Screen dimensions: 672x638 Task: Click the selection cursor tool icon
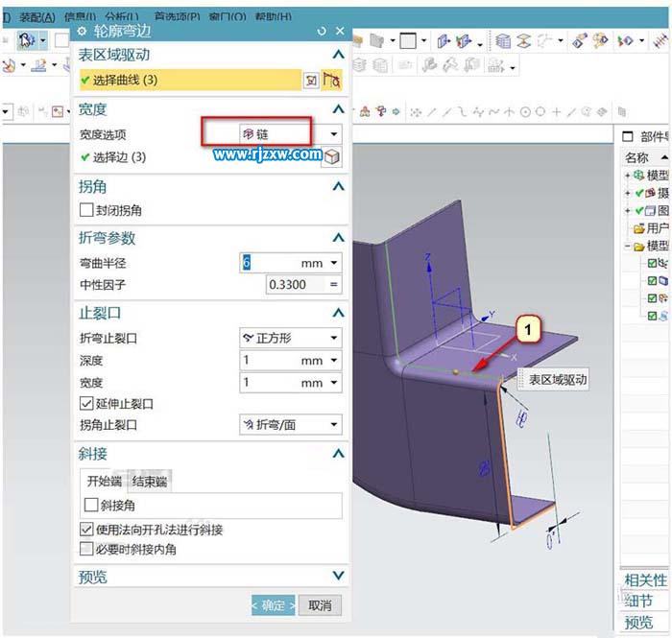click(26, 41)
